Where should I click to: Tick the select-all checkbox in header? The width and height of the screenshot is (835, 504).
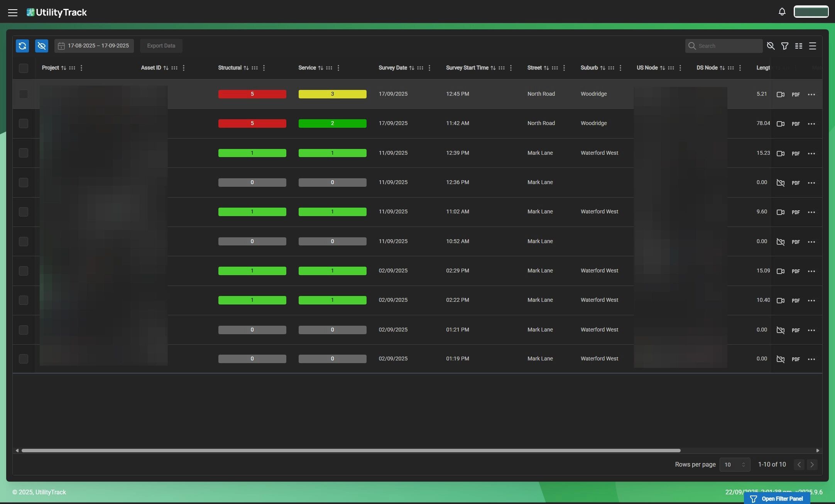(x=24, y=68)
